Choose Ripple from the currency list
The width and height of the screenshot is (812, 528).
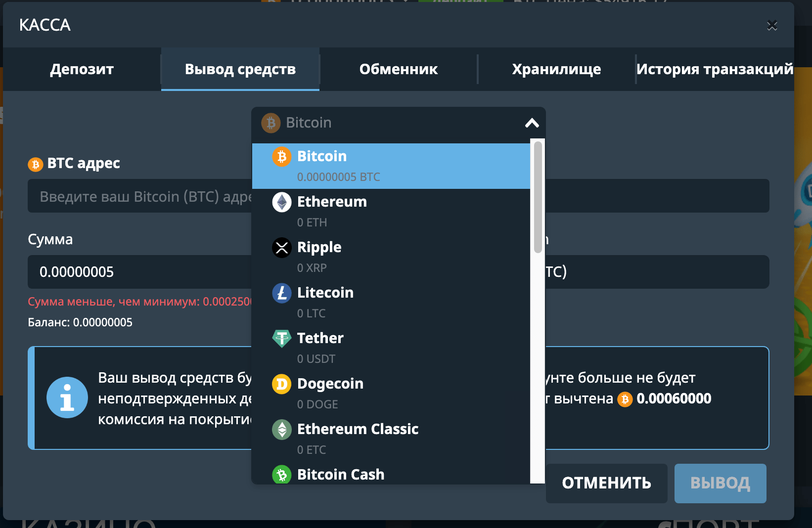click(391, 257)
